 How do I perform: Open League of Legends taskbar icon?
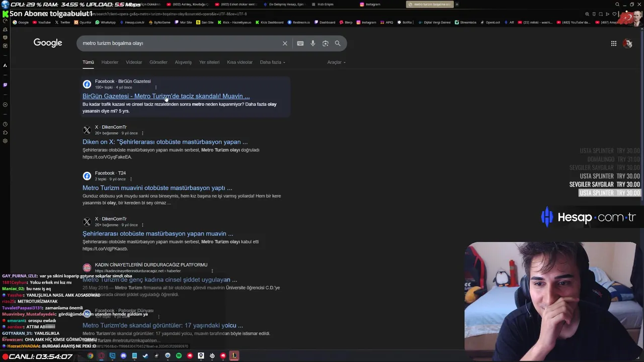click(234, 356)
